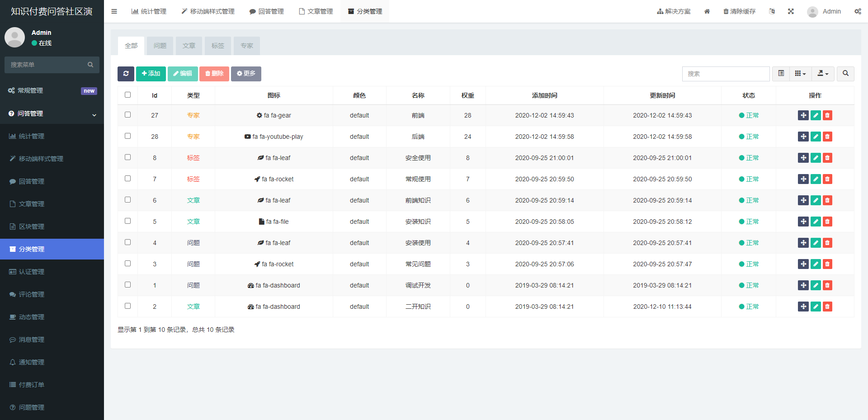Switch to the 文章 filter tab
868x420 pixels.
[189, 46]
